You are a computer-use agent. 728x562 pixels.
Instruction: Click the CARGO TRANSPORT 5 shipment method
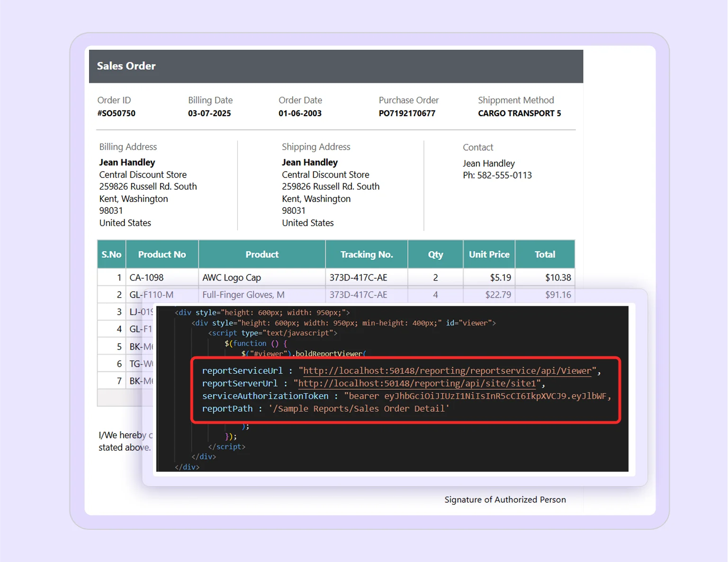(519, 113)
